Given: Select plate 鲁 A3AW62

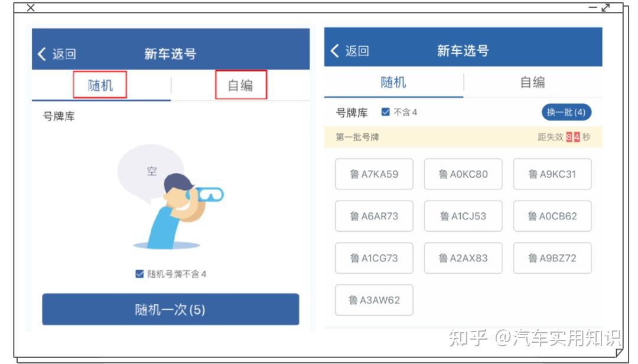Looking at the screenshot, I should click(x=374, y=300).
